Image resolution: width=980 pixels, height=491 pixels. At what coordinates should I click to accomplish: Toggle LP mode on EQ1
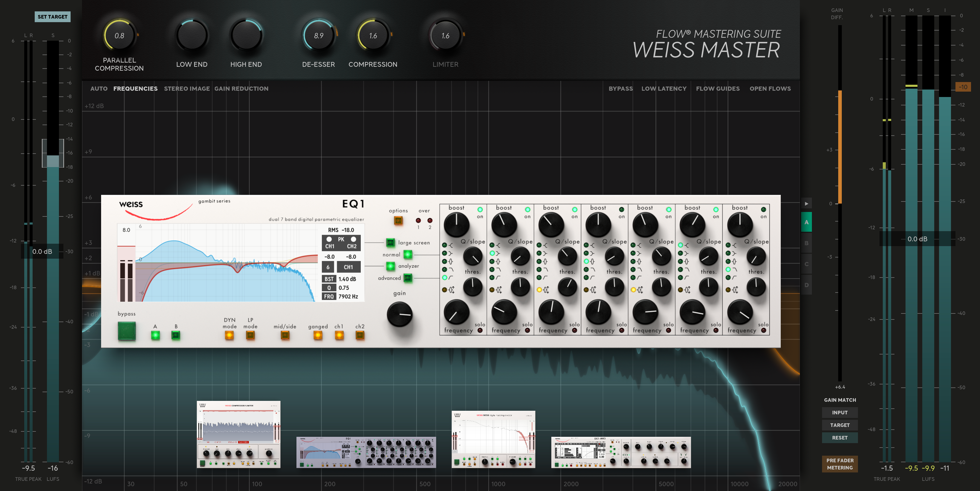pos(250,335)
